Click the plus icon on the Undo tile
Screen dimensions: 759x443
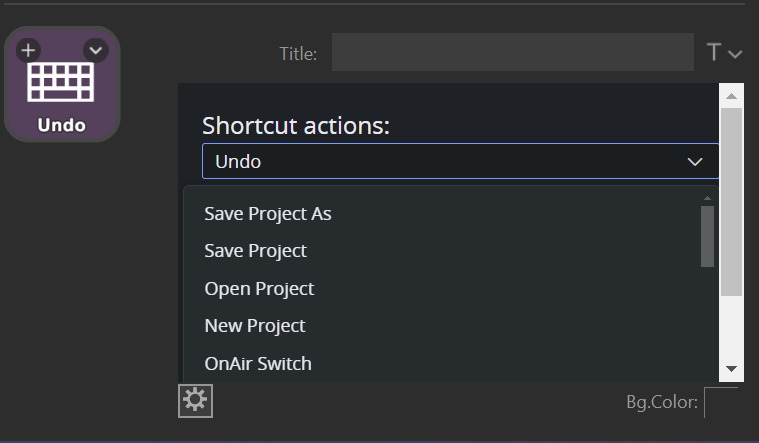[28, 49]
